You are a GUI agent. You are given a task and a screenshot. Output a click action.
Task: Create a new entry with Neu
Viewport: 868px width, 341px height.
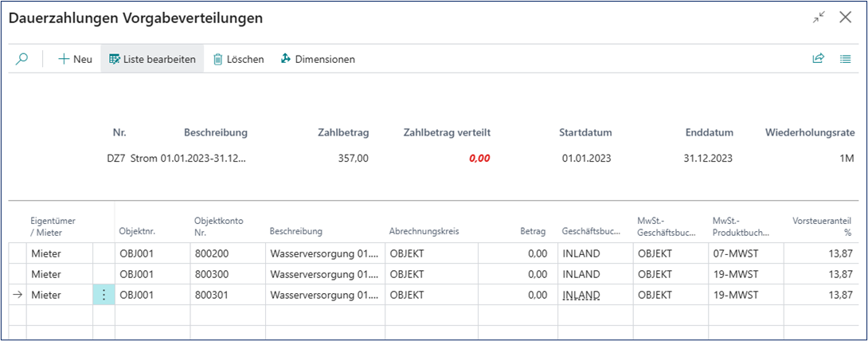(75, 59)
